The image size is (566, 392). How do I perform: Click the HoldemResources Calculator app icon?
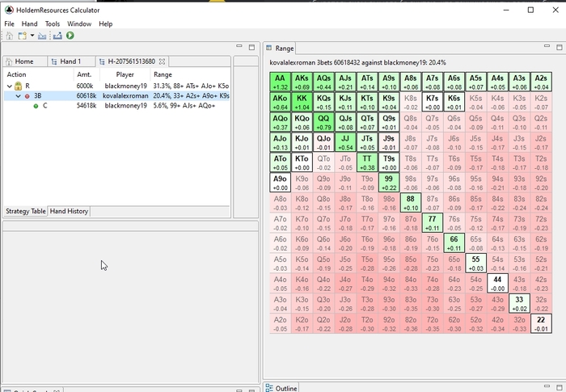point(9,10)
